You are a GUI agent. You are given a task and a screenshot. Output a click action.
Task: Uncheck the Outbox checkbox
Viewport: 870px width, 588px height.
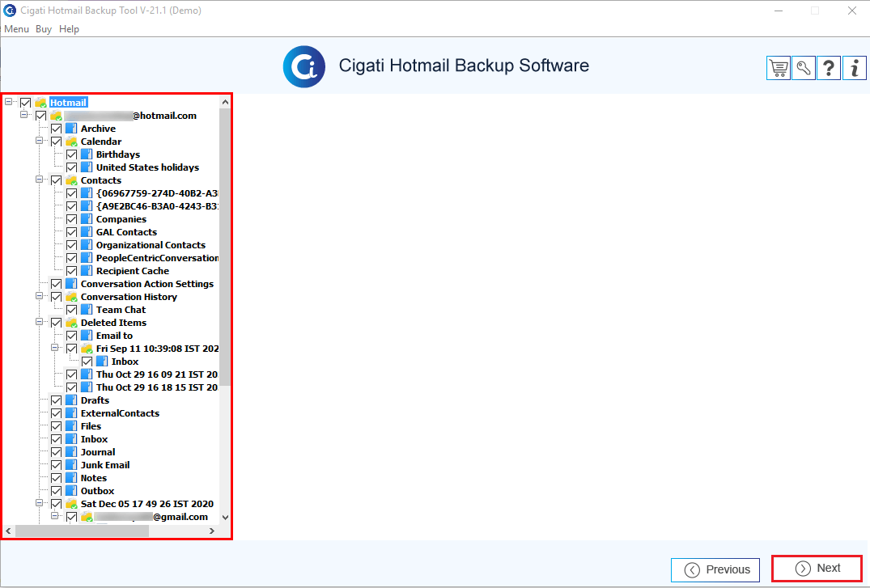(x=56, y=491)
